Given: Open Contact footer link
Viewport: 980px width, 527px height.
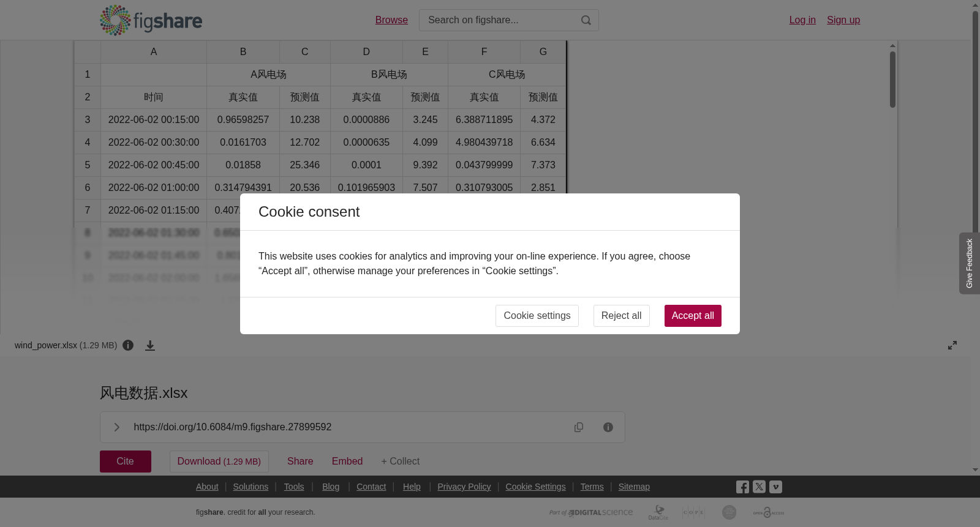Looking at the screenshot, I should [x=371, y=487].
